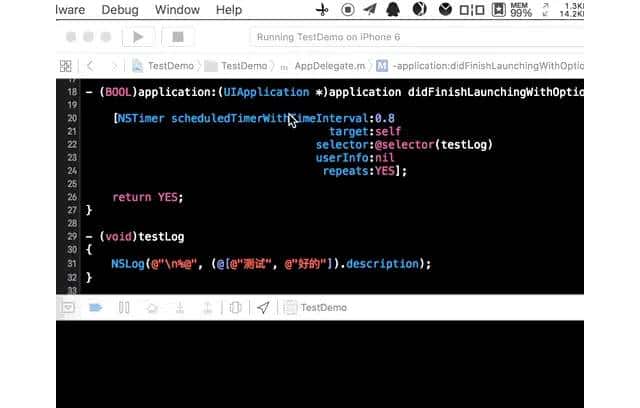
Task: Open the Debug View Hierarchy icon
Action: (236, 308)
